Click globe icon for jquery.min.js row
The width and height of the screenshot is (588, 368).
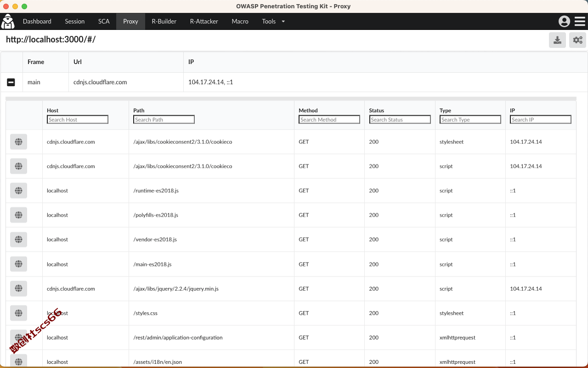click(18, 288)
